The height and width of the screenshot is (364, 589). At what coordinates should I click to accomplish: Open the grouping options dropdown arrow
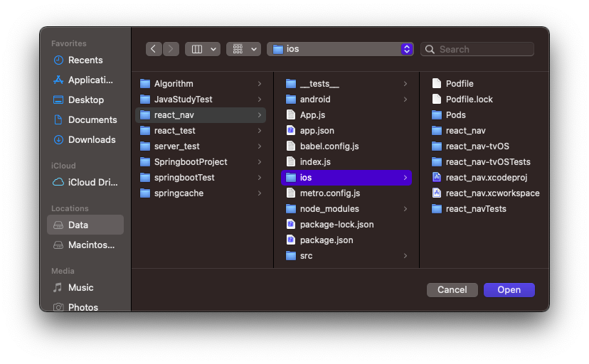[x=254, y=49]
